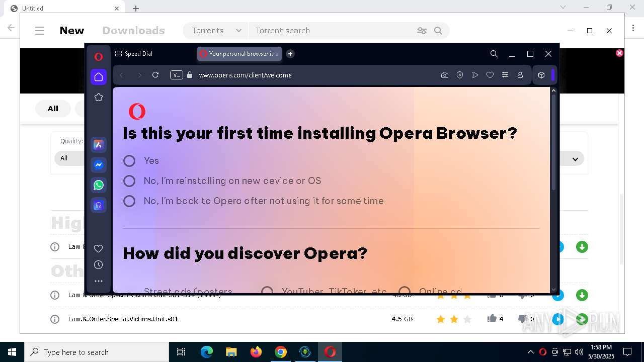This screenshot has height=362, width=644.
Task: Go forward in Opera navigation
Action: coord(139,75)
